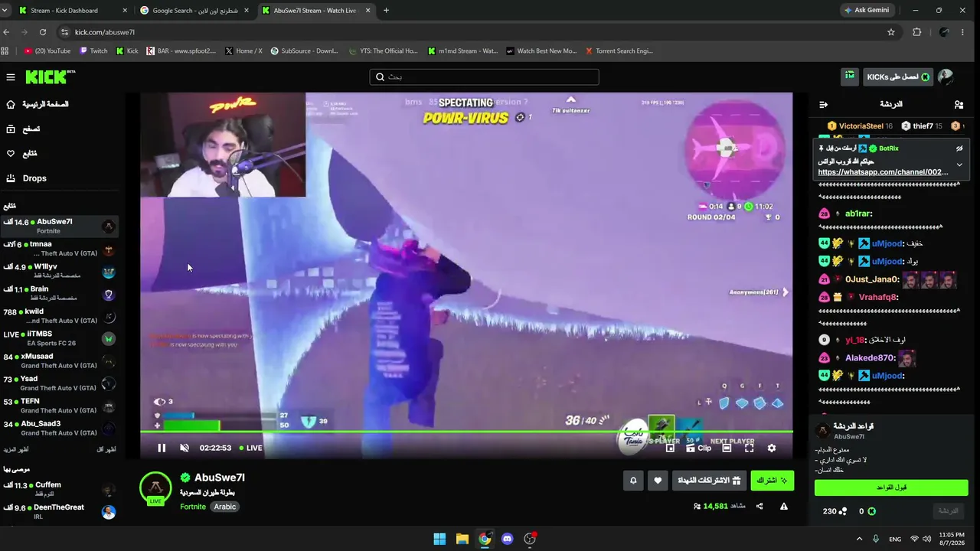Hide the pinned BotRix message
Viewport: 980px width, 551px height.
[959, 148]
